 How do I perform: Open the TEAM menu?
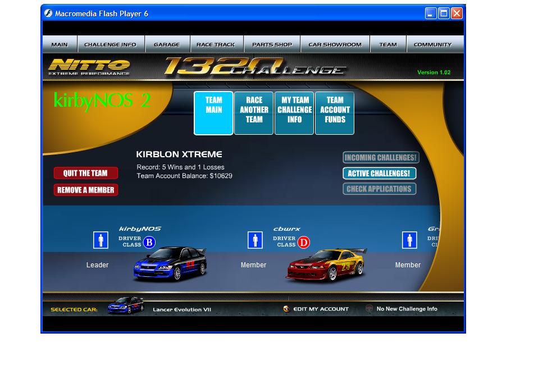click(388, 44)
